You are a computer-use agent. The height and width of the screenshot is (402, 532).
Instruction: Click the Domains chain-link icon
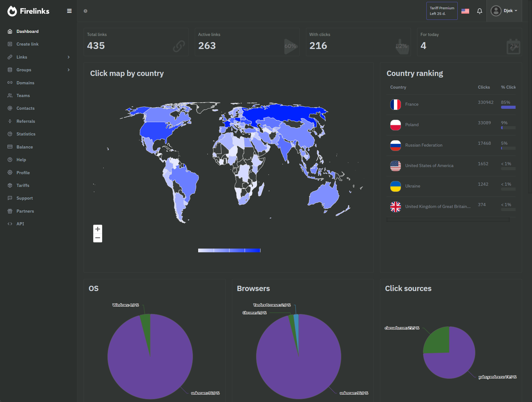pyautogui.click(x=10, y=83)
